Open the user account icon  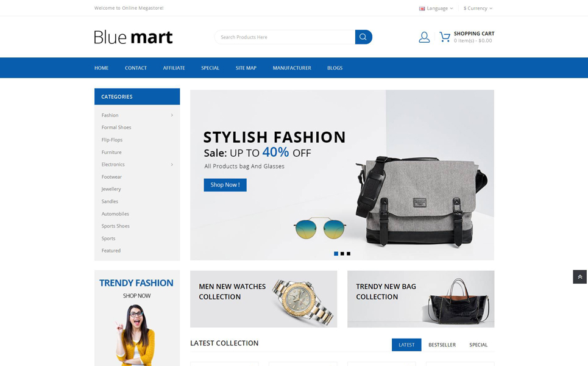click(424, 37)
